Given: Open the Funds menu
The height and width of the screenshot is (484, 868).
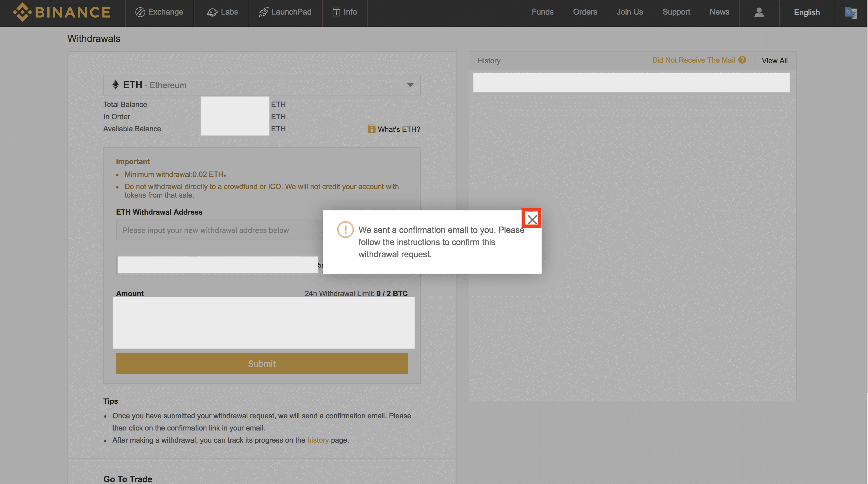Looking at the screenshot, I should 542,12.
